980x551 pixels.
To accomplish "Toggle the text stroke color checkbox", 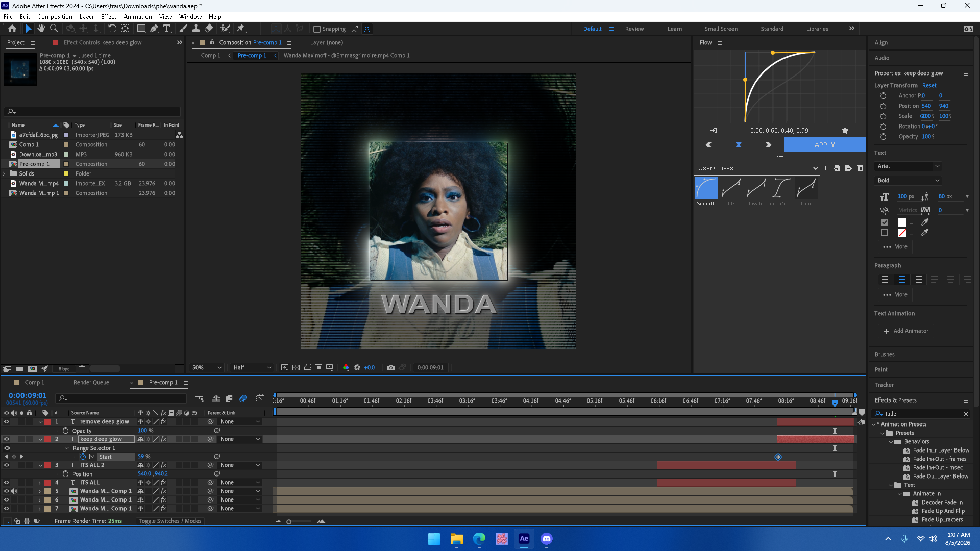I will [885, 233].
